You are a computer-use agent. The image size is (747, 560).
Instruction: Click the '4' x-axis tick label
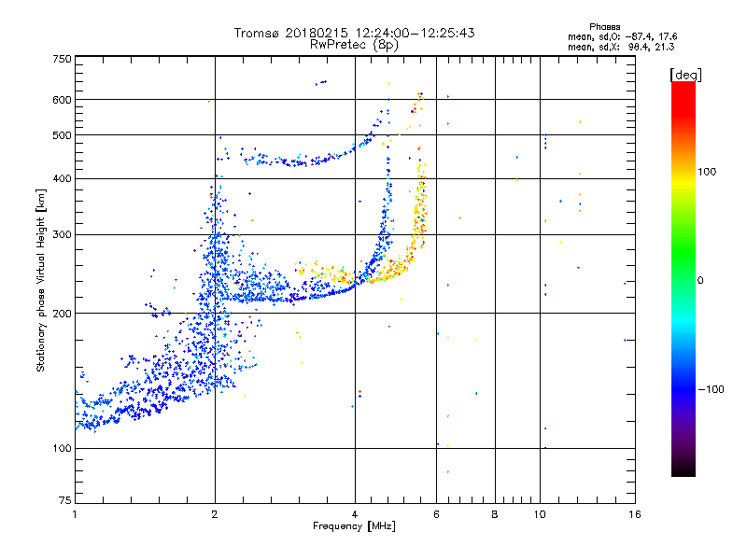click(355, 514)
